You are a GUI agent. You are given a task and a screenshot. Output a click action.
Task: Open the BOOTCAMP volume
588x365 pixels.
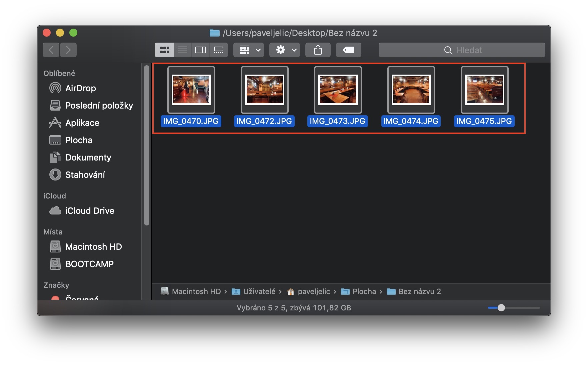[x=89, y=264]
